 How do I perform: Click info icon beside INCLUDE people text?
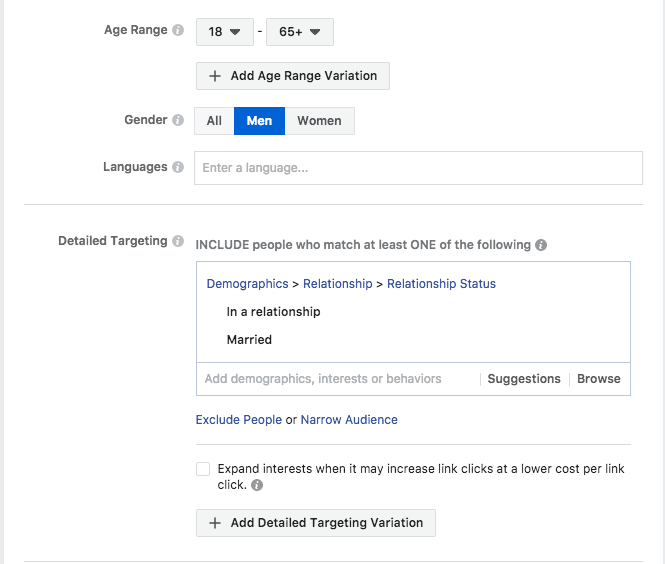(x=541, y=245)
